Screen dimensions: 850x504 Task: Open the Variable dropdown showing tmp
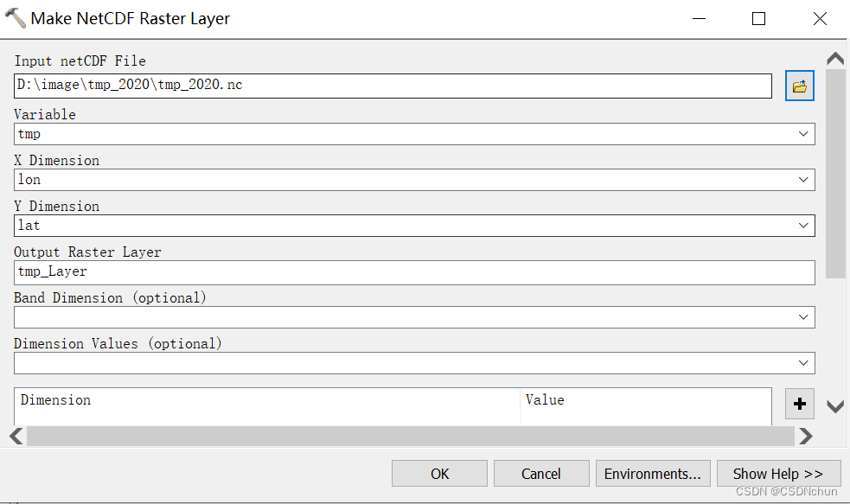[804, 133]
